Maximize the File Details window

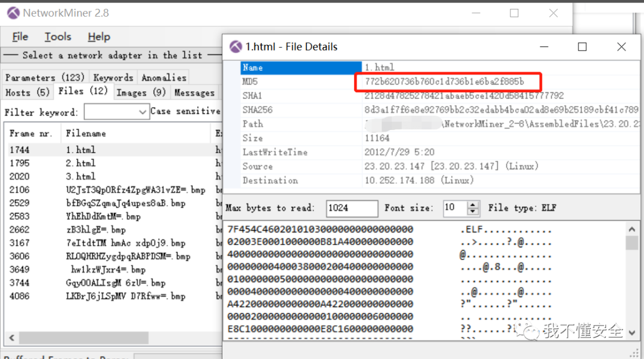[x=582, y=47]
